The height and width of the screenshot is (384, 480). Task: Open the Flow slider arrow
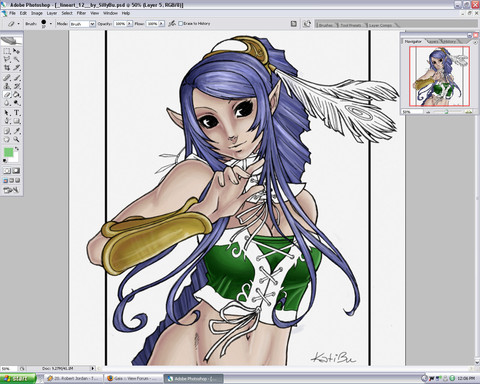click(x=162, y=24)
